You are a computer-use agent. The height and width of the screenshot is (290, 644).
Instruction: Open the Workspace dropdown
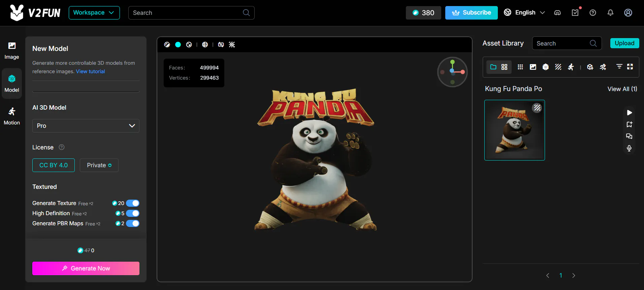click(94, 13)
